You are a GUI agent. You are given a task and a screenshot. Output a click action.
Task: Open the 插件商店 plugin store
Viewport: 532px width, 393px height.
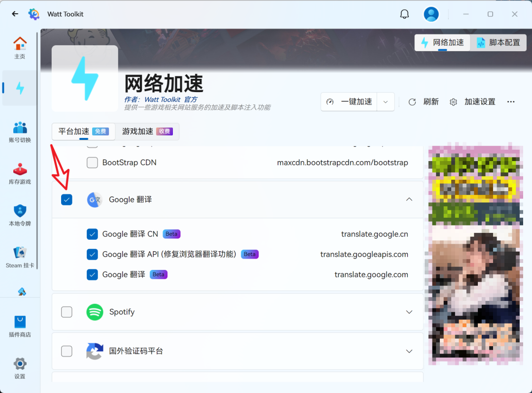20,325
